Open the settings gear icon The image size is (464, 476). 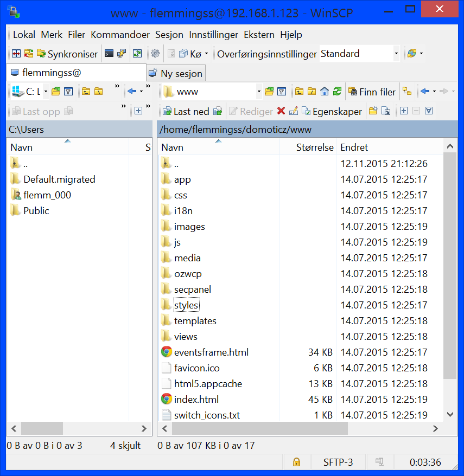155,54
